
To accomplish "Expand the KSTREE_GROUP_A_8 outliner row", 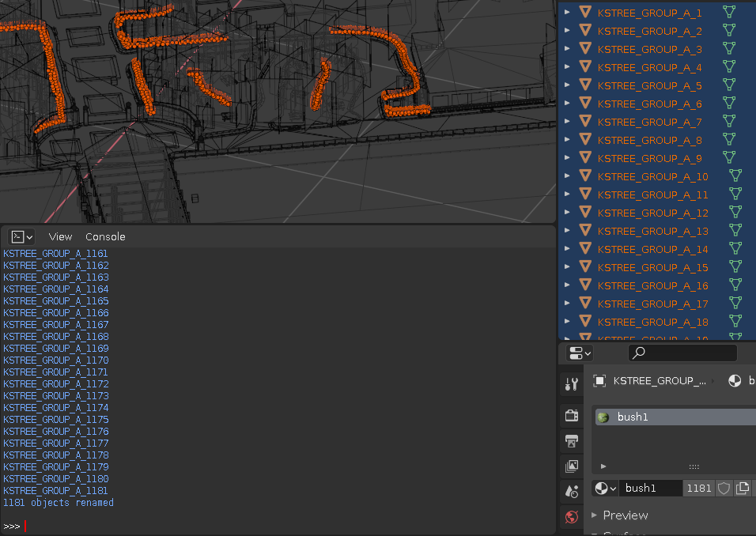I will click(x=567, y=140).
